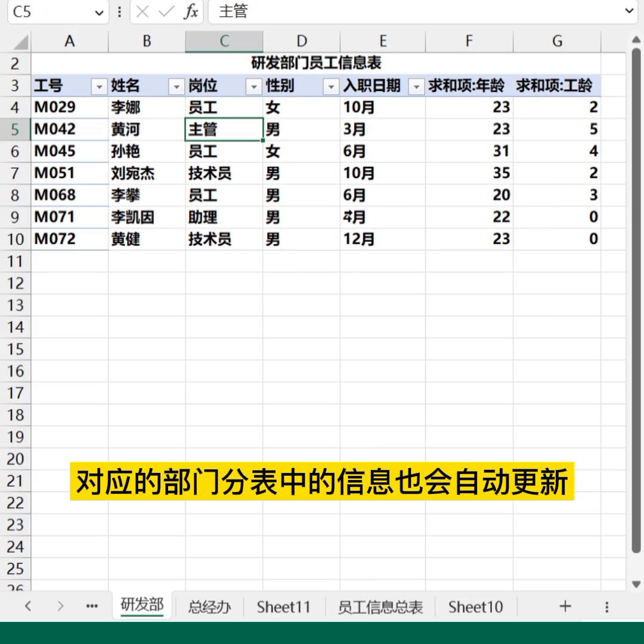
Task: Click the vertical ellipsis at bottom right
Action: point(606,606)
